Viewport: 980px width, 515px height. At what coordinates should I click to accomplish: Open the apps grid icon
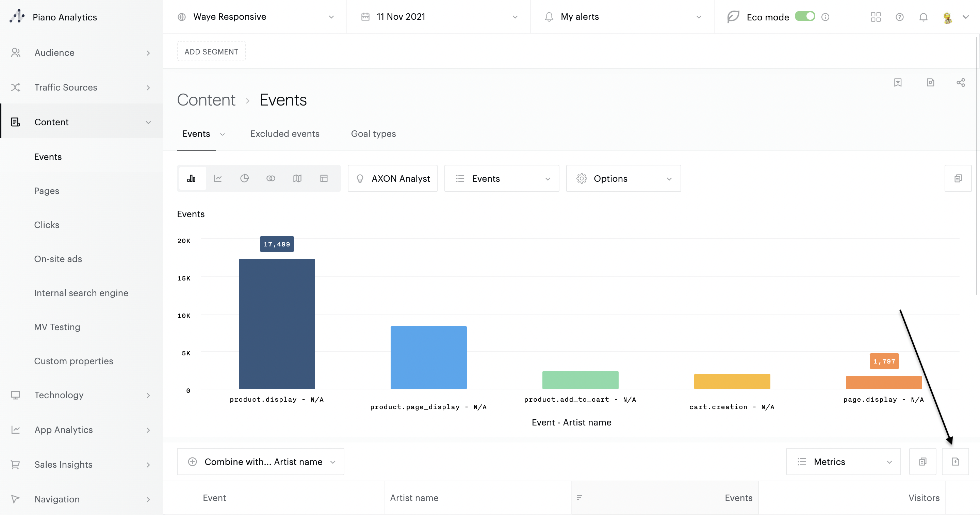876,17
